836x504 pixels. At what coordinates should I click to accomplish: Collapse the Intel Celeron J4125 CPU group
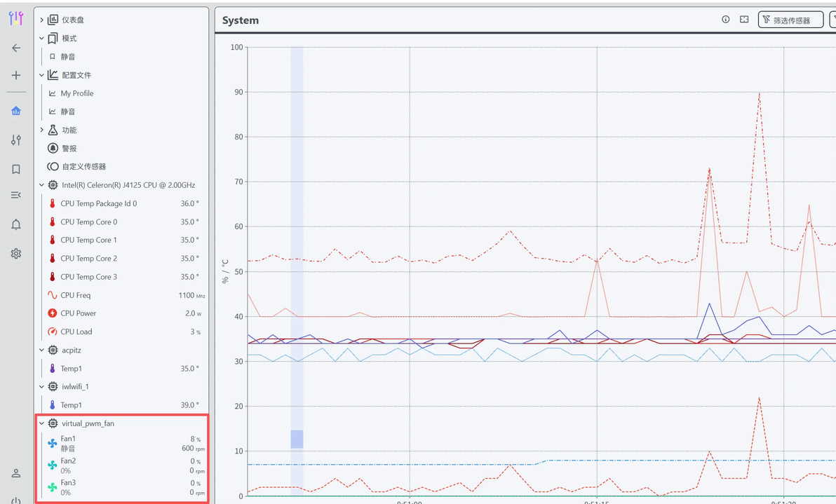(x=41, y=185)
